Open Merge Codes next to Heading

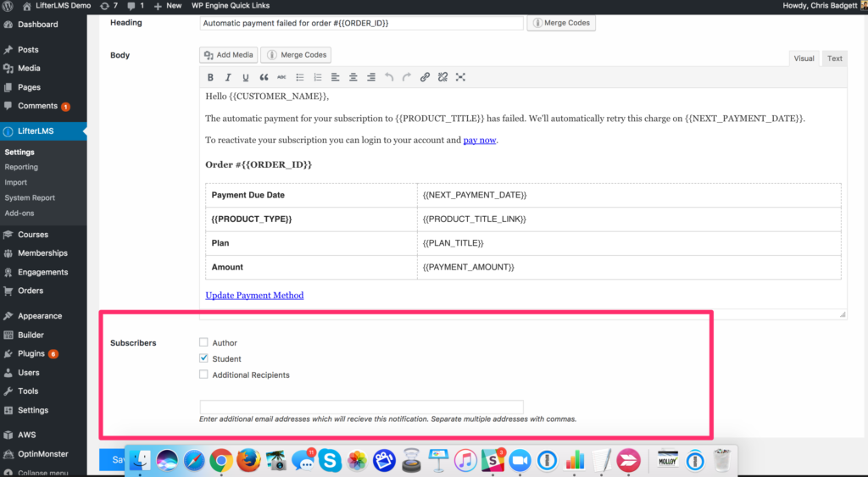point(561,23)
